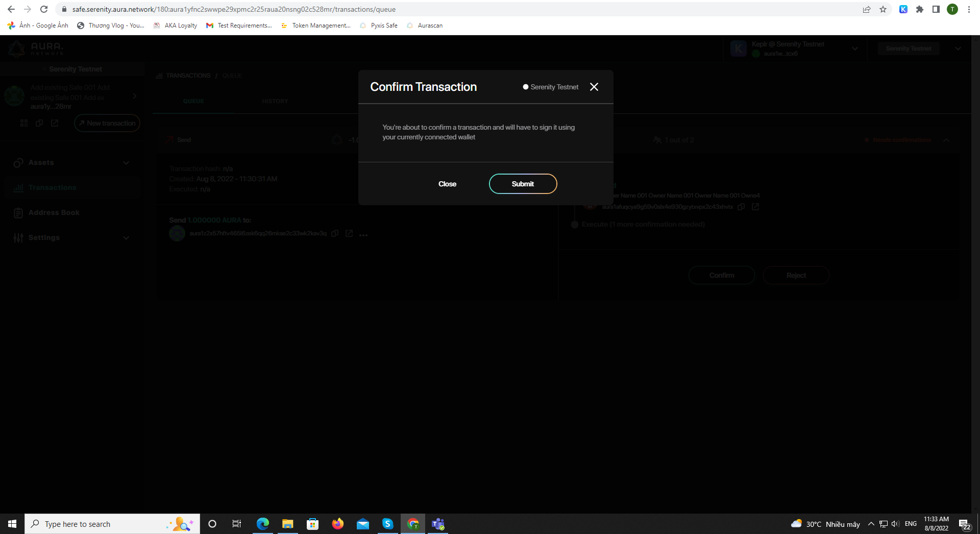Open the QR code icon in sidebar
980x534 pixels.
pyautogui.click(x=23, y=123)
